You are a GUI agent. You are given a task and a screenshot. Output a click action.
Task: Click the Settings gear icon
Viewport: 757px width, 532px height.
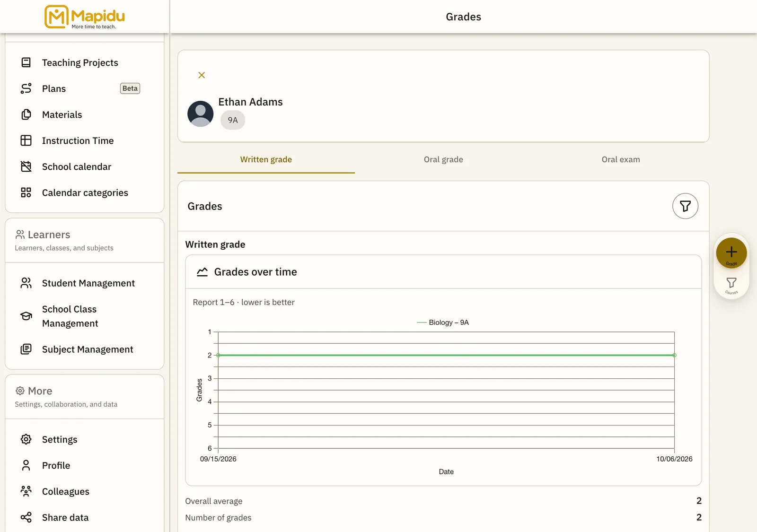click(x=26, y=439)
